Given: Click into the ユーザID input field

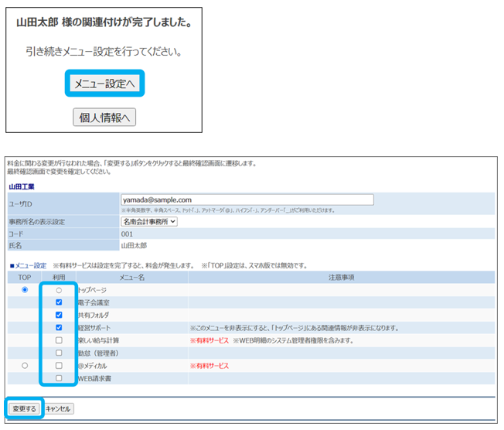Looking at the screenshot, I should tap(247, 200).
